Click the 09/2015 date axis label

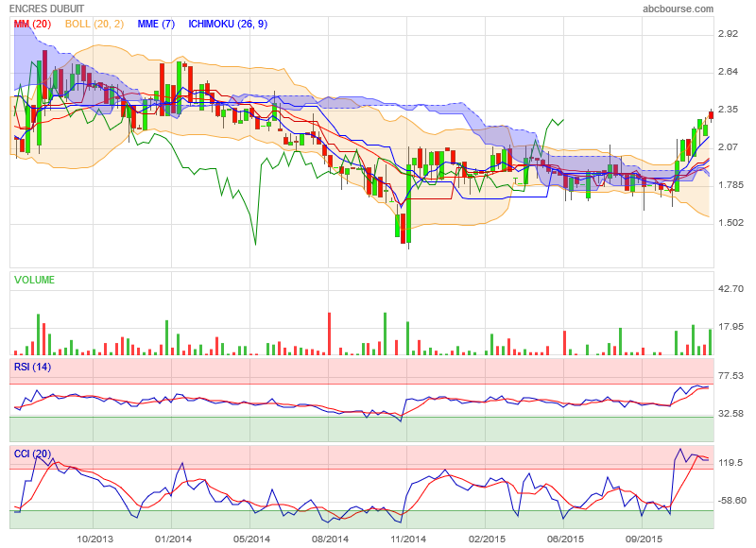coord(644,539)
